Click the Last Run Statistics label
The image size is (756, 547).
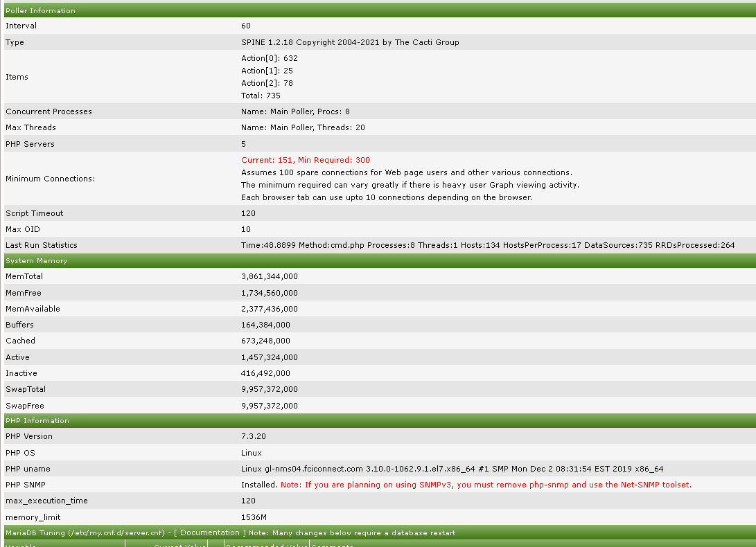click(x=42, y=245)
